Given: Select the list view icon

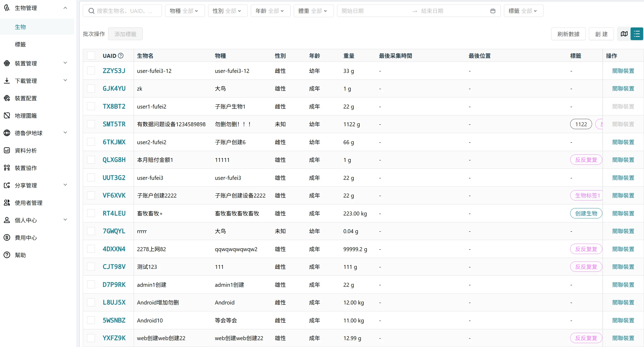Looking at the screenshot, I should 637,34.
